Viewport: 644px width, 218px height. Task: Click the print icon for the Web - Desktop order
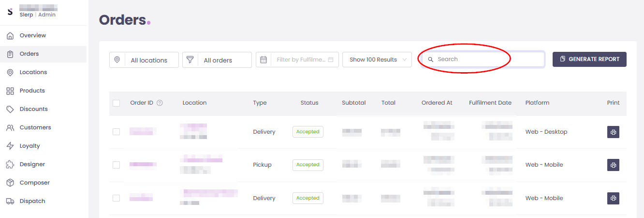pyautogui.click(x=613, y=132)
